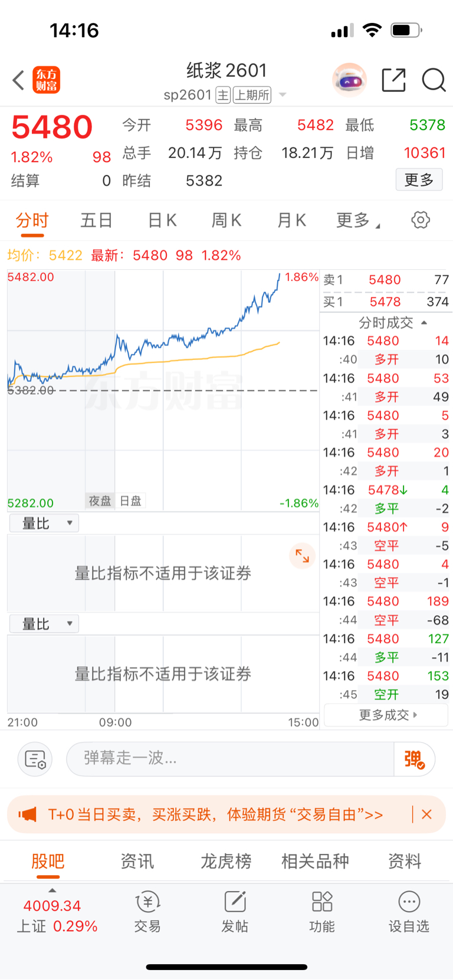453x980 pixels.
Task: Open 更多成交 trade records link
Action: 388,715
